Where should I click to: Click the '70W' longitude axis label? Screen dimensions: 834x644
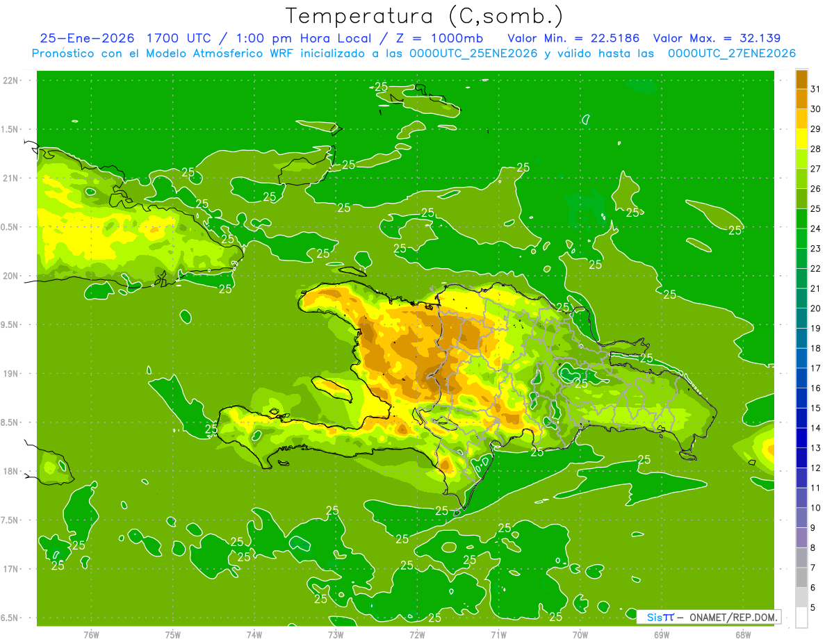pos(580,635)
